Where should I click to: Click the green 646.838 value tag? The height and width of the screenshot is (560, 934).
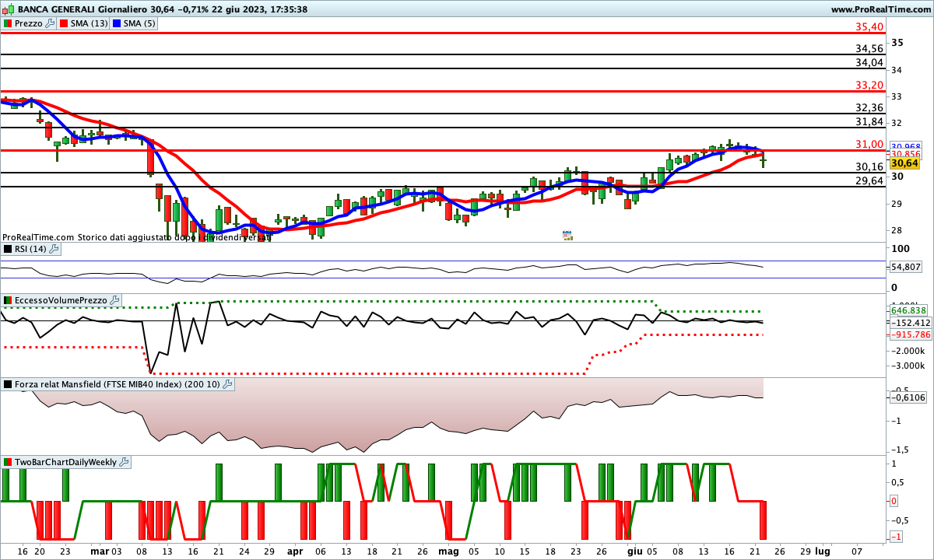point(910,310)
